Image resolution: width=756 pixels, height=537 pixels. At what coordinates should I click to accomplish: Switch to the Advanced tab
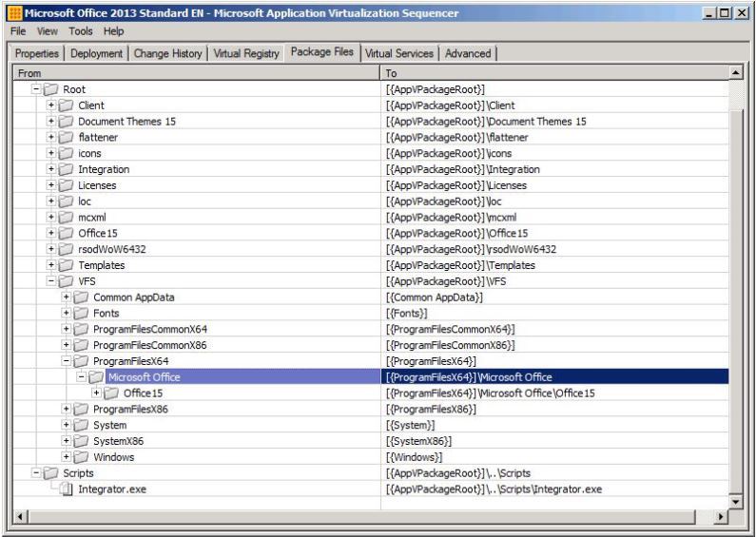468,53
